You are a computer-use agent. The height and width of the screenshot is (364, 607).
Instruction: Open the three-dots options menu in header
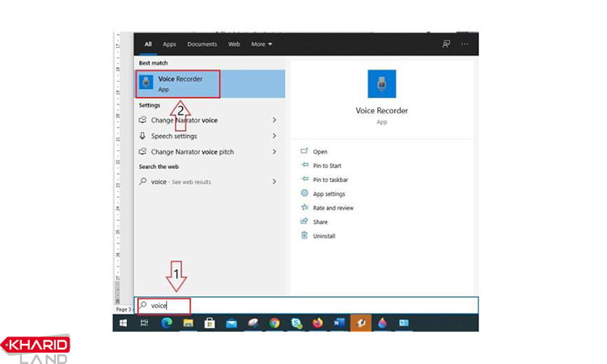(x=465, y=44)
